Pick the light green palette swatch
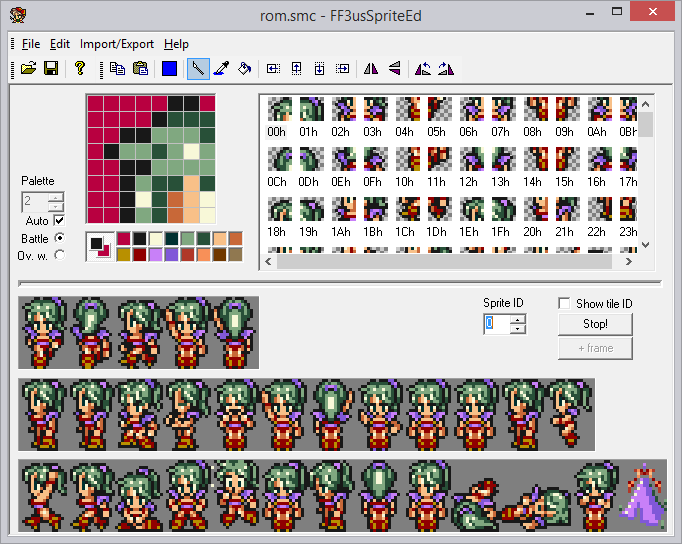 pos(187,239)
